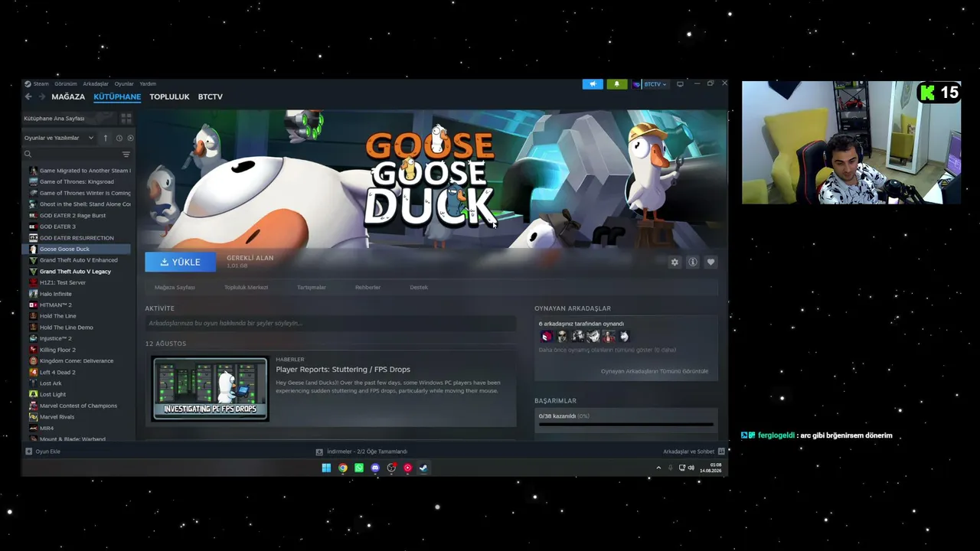Select Goose Goose Duck in library list
Viewport: 980px width, 551px height.
pos(77,249)
